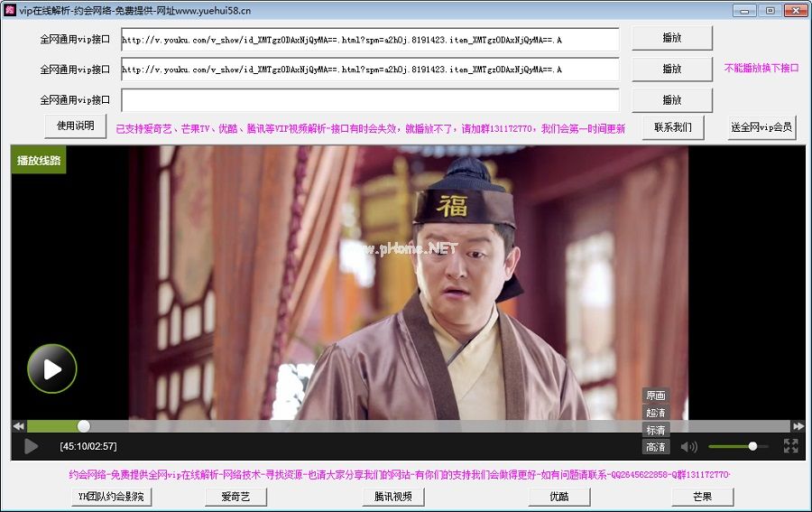Maximize the window

[x=770, y=10]
